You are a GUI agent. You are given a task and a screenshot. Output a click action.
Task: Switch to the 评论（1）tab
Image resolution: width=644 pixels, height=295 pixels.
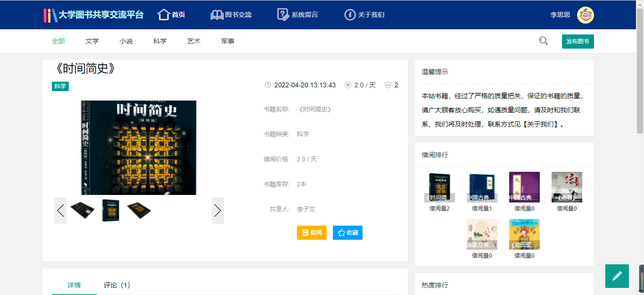pyautogui.click(x=117, y=285)
